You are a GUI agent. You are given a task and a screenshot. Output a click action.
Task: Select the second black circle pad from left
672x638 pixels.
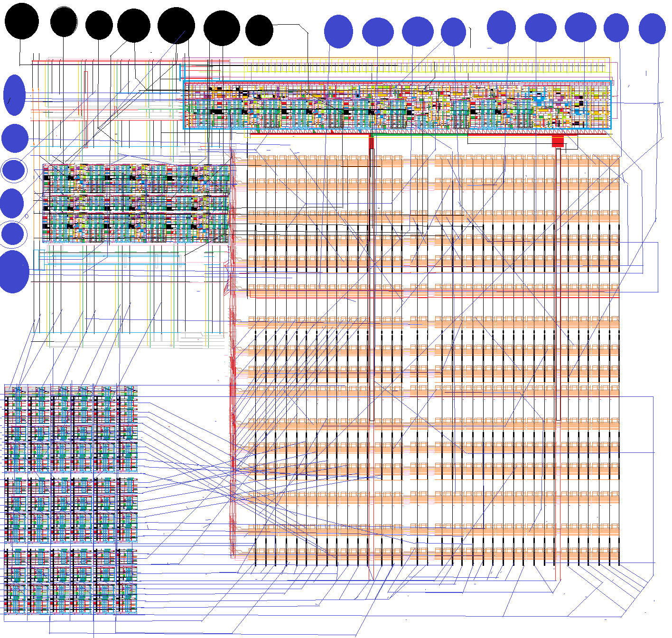tap(64, 22)
